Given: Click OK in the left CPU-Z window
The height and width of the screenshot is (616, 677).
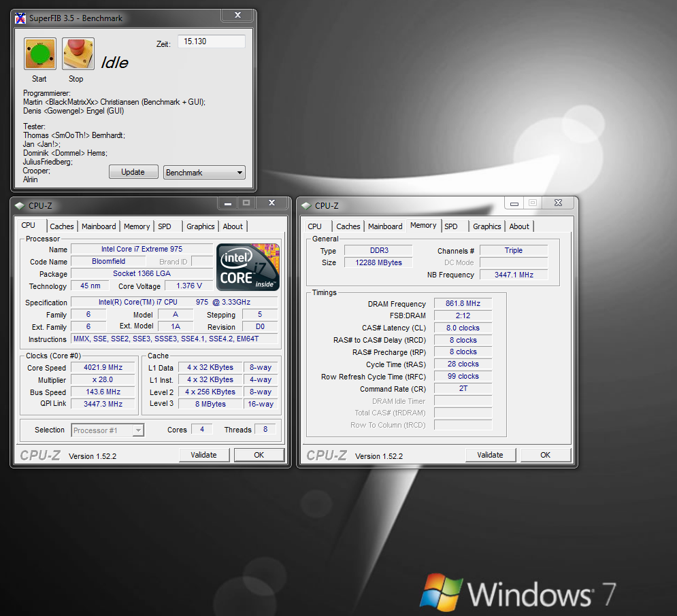Looking at the screenshot, I should (259, 455).
